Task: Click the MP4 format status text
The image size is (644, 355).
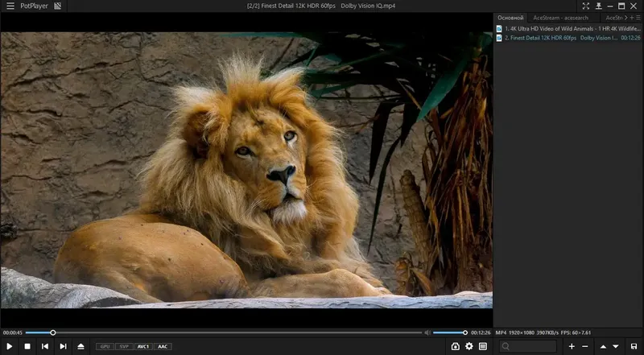Action: point(501,332)
